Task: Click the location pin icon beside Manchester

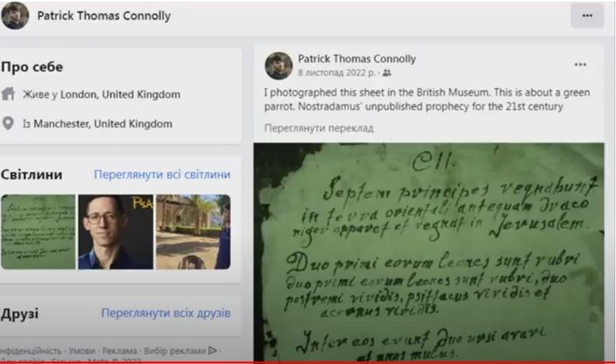Action: click(x=8, y=124)
